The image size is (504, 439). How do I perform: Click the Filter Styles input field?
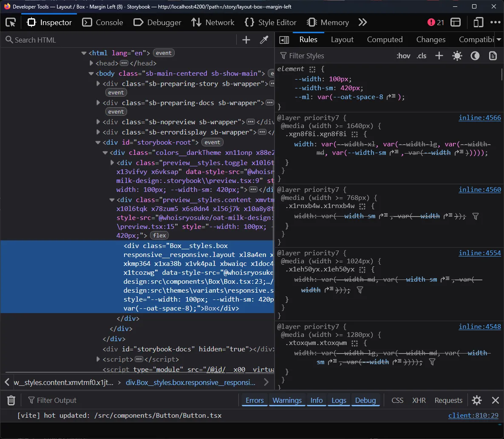pyautogui.click(x=323, y=56)
